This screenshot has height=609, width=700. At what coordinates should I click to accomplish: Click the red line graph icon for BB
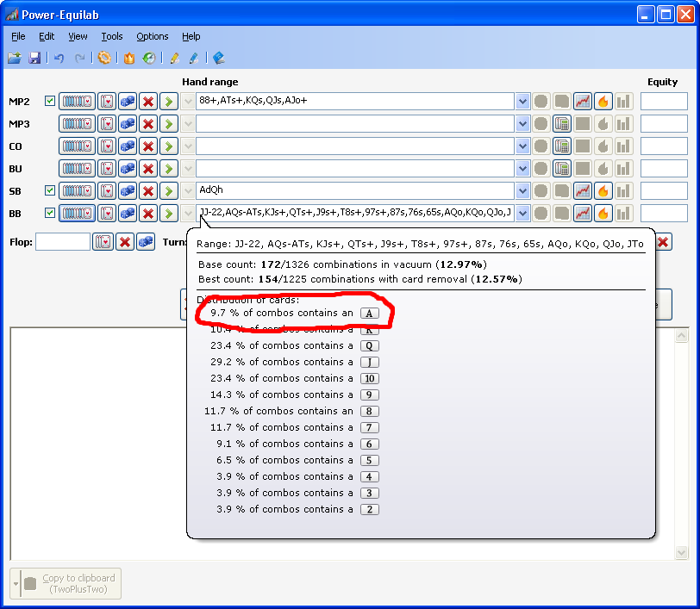tap(583, 213)
